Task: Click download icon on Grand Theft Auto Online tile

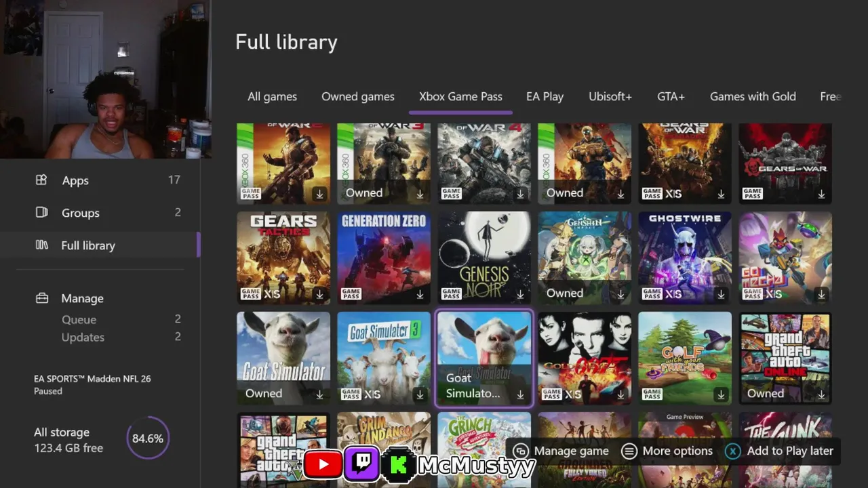Action: (x=821, y=394)
